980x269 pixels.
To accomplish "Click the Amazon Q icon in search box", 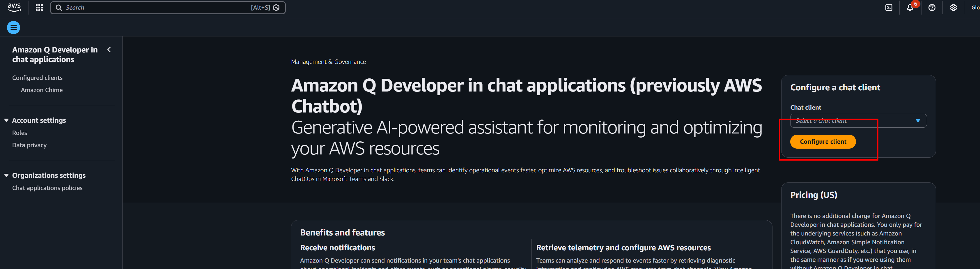I will [277, 8].
